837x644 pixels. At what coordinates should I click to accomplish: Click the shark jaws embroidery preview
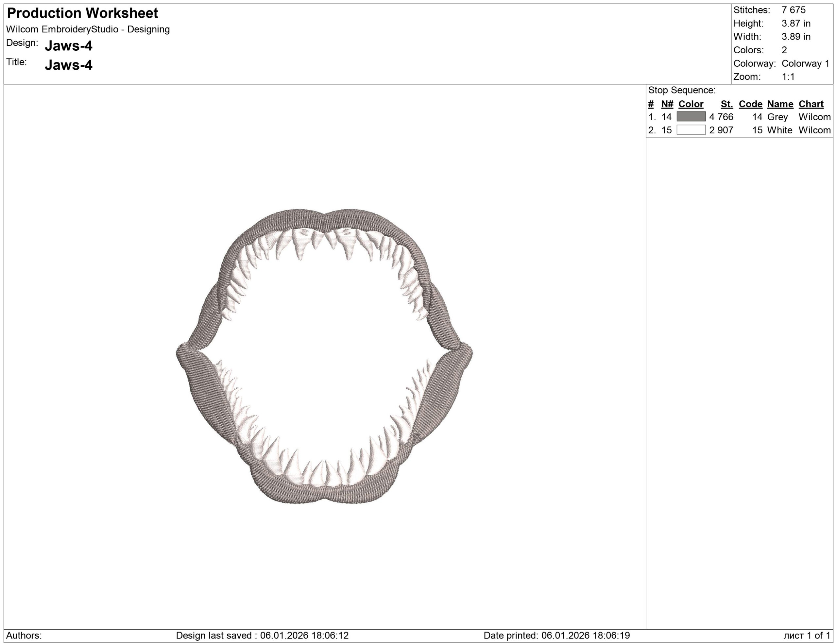(324, 356)
